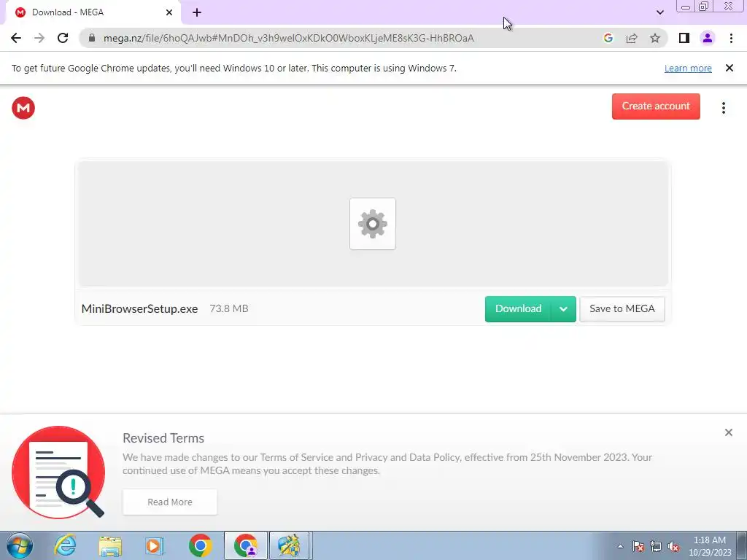This screenshot has width=747, height=560.
Task: Show hidden system tray icons
Action: [620, 546]
